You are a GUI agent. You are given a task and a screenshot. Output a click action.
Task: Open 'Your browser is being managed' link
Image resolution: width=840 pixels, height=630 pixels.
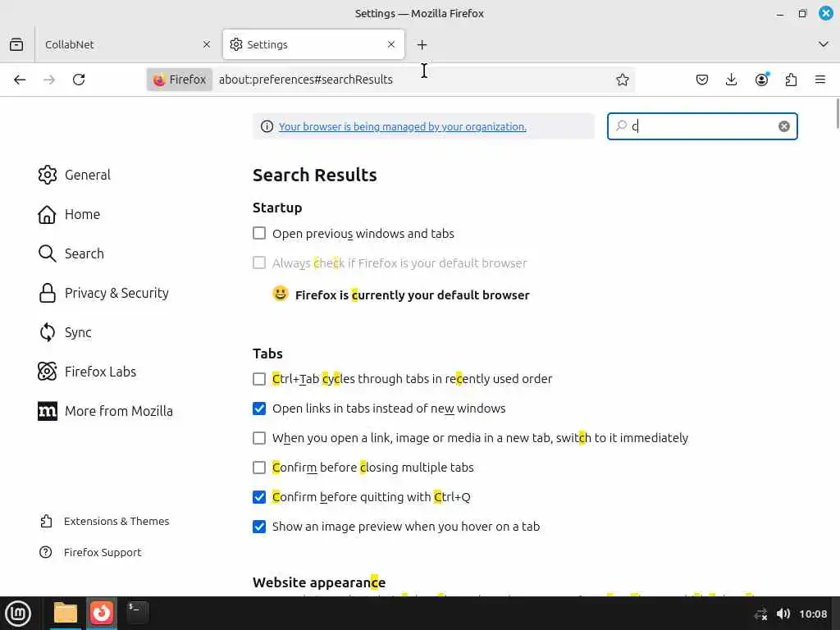[x=402, y=126]
